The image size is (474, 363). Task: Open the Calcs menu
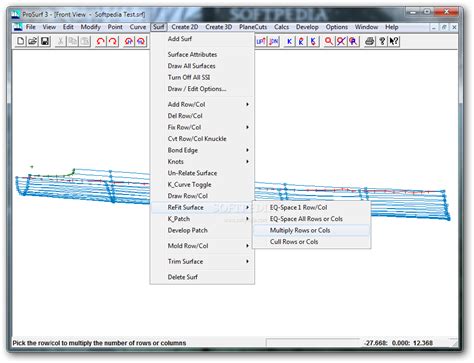tap(282, 27)
